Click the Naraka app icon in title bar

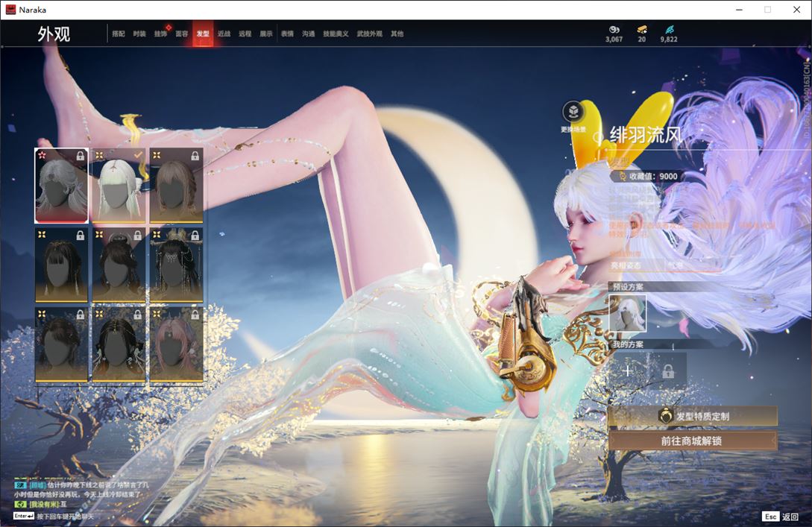coord(10,9)
